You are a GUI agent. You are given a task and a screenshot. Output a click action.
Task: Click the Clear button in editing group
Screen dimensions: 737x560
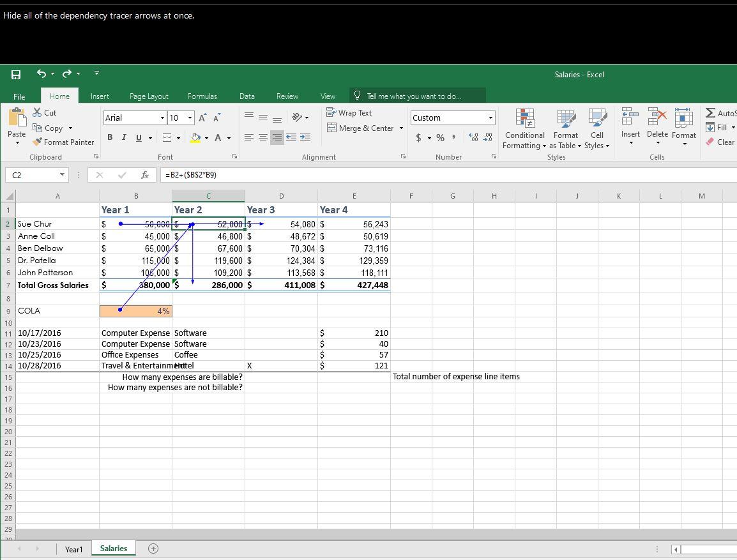point(720,142)
